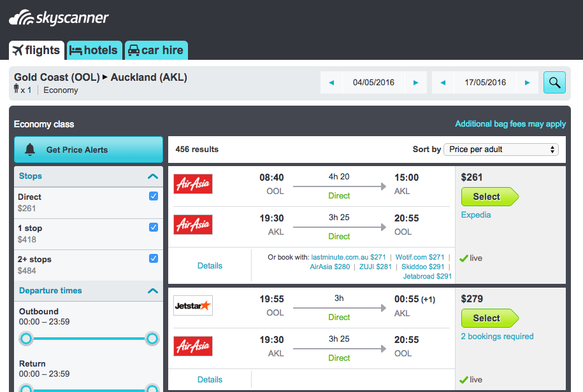The height and width of the screenshot is (392, 583).
Task: Click the $279 price of the second result
Action: tap(472, 299)
